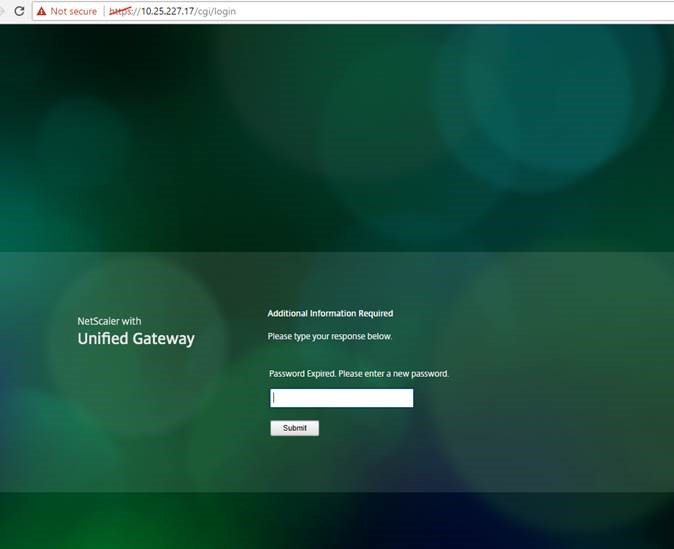Image resolution: width=674 pixels, height=549 pixels.
Task: Click the Not secure label in address bar
Action: click(74, 11)
